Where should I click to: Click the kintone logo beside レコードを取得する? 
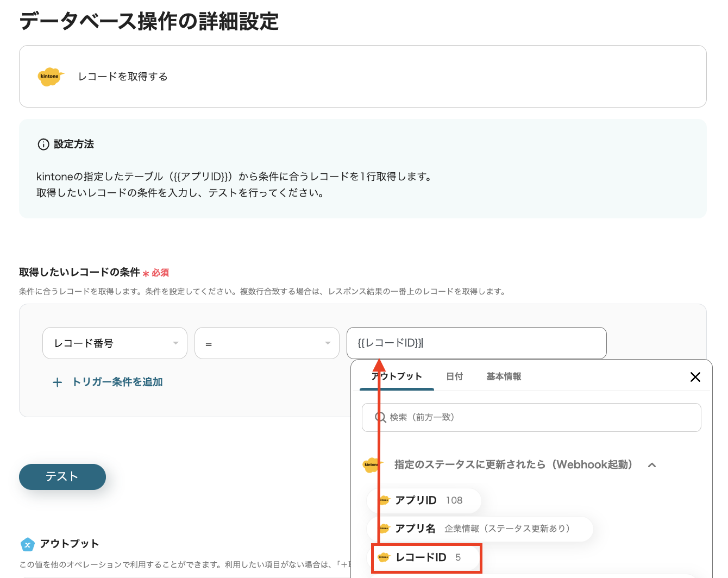click(51, 77)
